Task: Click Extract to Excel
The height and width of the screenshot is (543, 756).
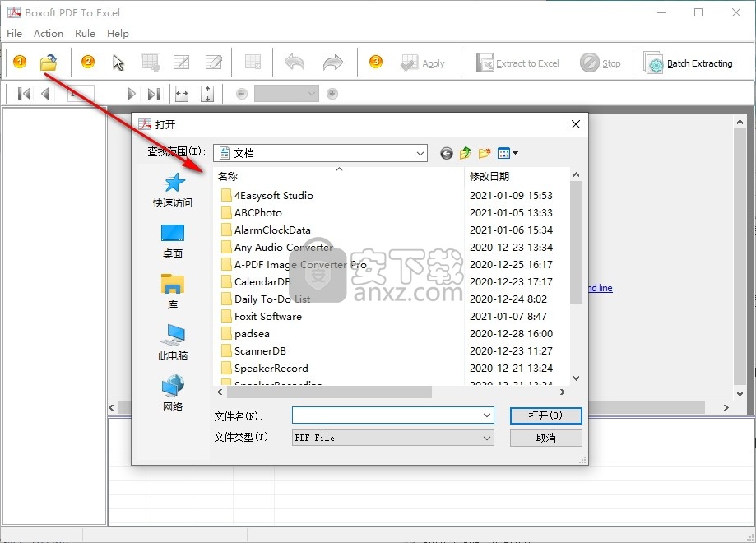Action: pyautogui.click(x=517, y=63)
